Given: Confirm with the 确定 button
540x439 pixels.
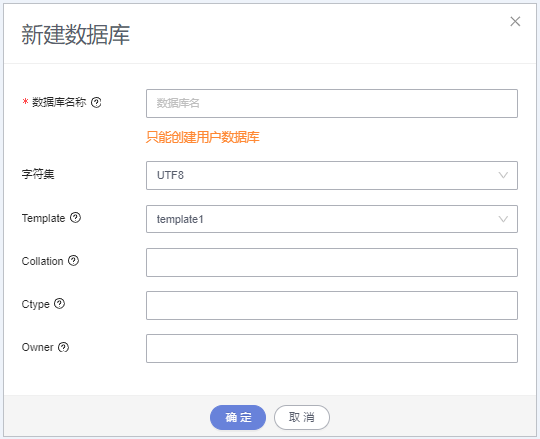Looking at the screenshot, I should (238, 417).
